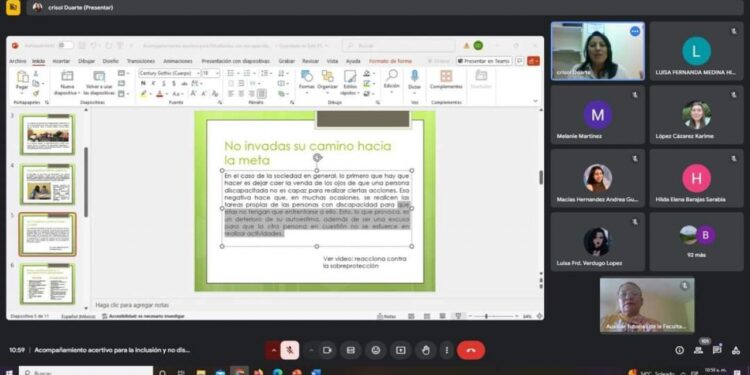The width and height of the screenshot is (750, 375).
Task: Open meeting details info icon
Action: point(679,350)
